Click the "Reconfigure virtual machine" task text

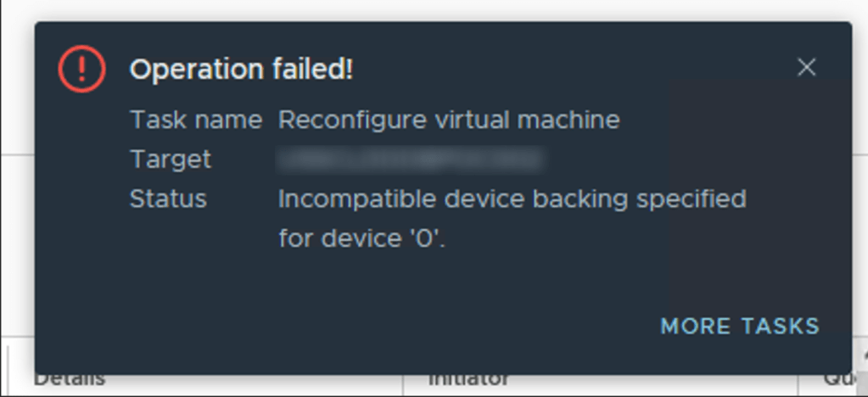(x=449, y=120)
